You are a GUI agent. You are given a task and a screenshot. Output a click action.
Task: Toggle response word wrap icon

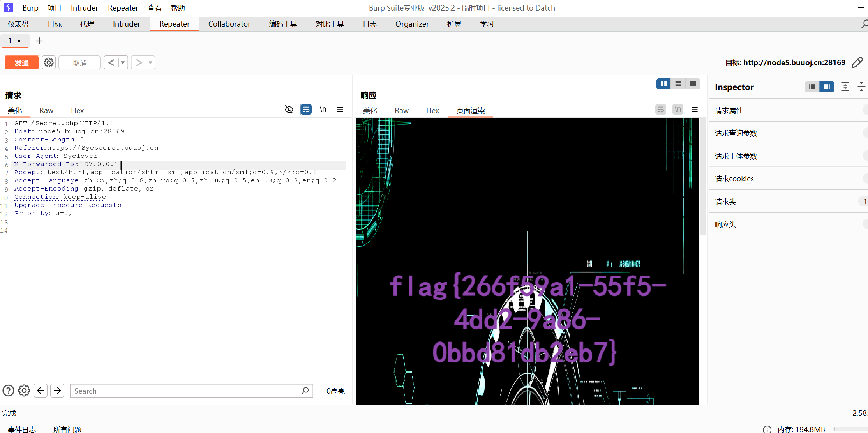661,110
